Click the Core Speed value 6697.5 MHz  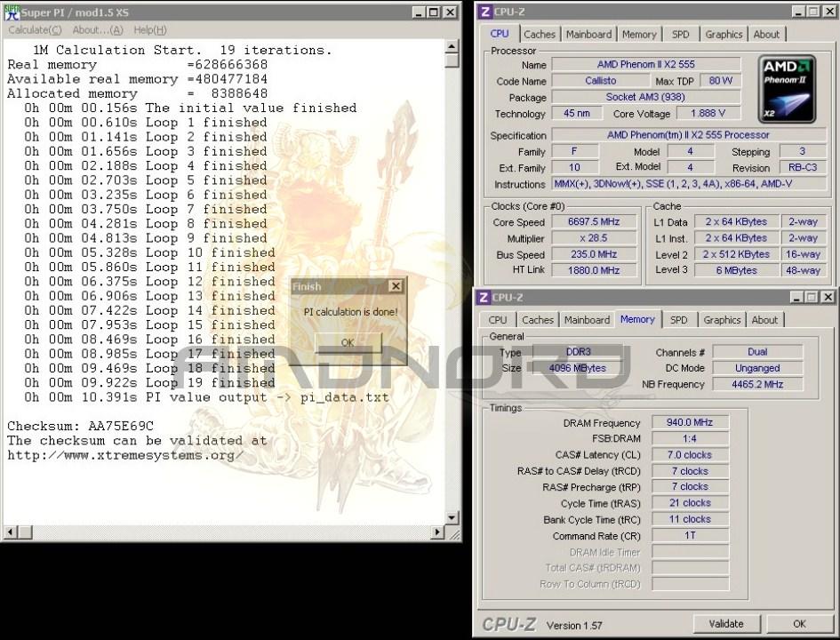(x=594, y=221)
